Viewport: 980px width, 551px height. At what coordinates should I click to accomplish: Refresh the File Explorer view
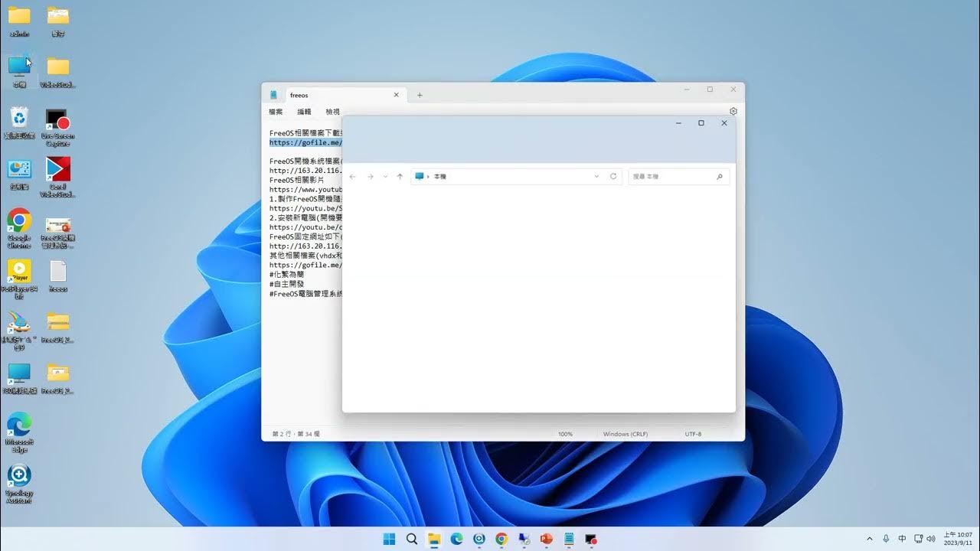pos(613,177)
